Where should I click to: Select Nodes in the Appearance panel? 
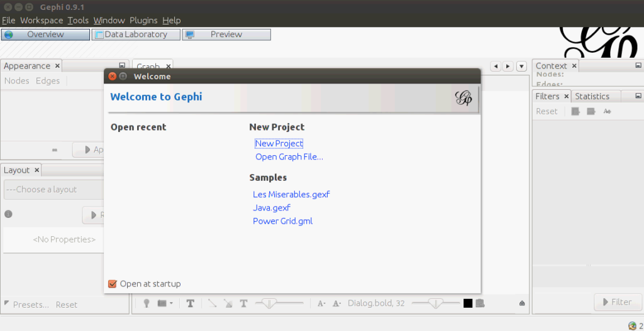pyautogui.click(x=17, y=81)
